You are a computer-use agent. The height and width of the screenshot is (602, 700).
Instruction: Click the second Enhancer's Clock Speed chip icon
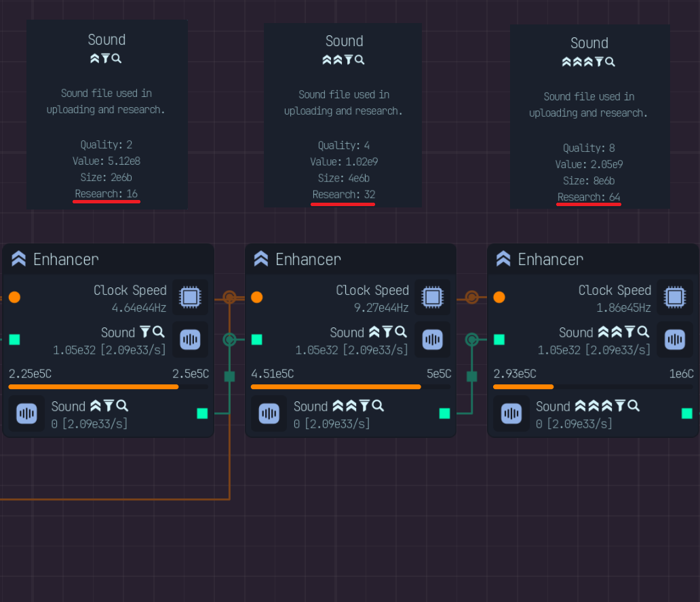[x=433, y=297]
